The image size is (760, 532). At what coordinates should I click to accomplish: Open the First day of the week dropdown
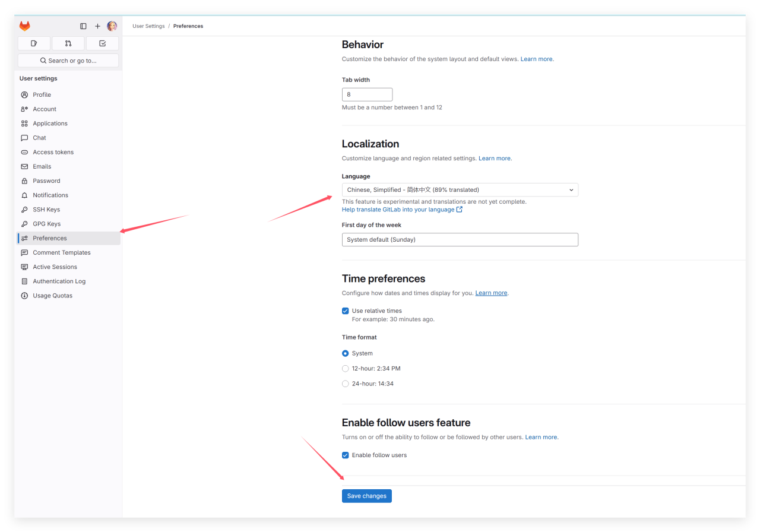(460, 239)
